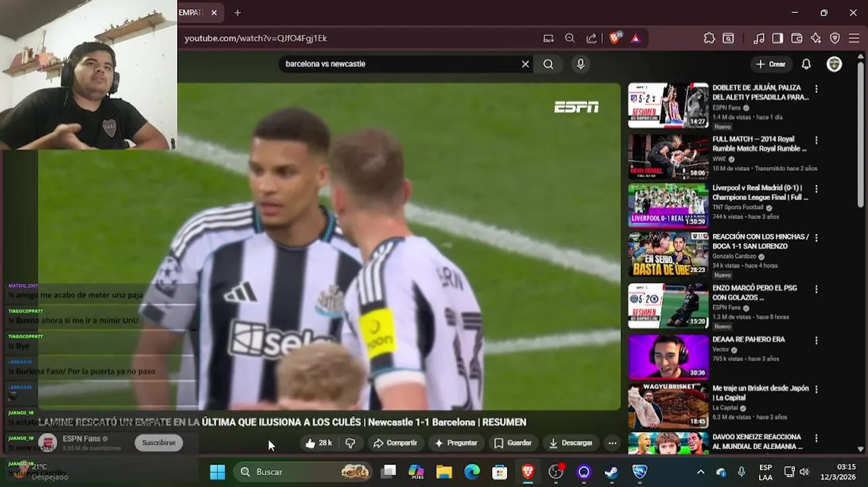Click the Brave VPN shield icon

(835, 39)
